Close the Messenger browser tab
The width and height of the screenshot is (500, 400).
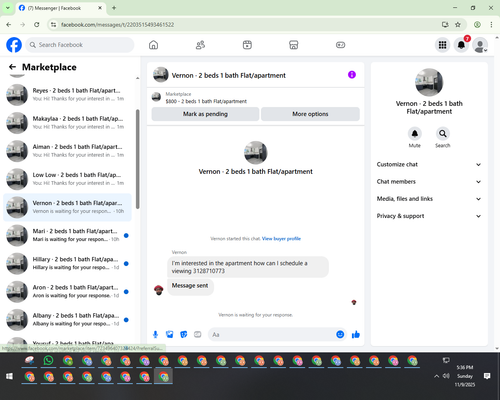click(100, 8)
